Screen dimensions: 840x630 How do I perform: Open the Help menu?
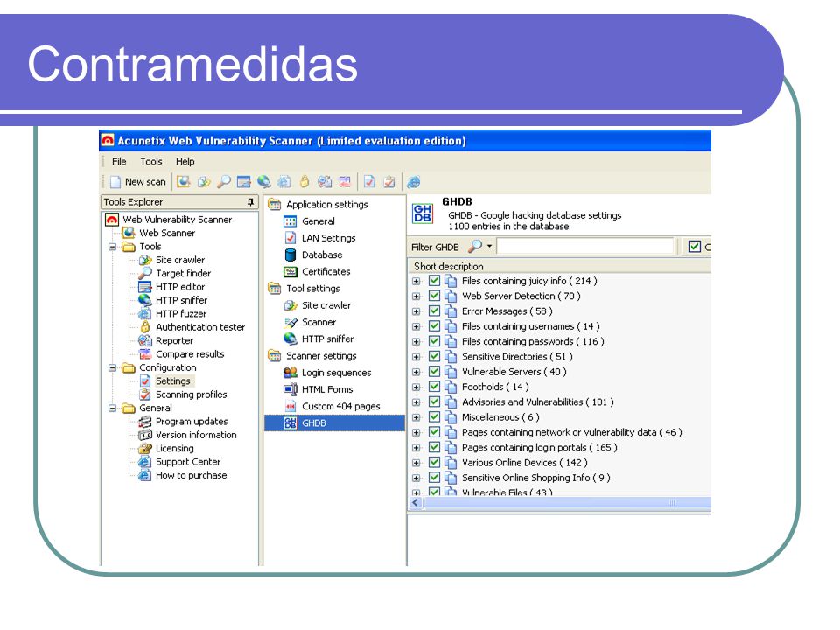point(185,161)
